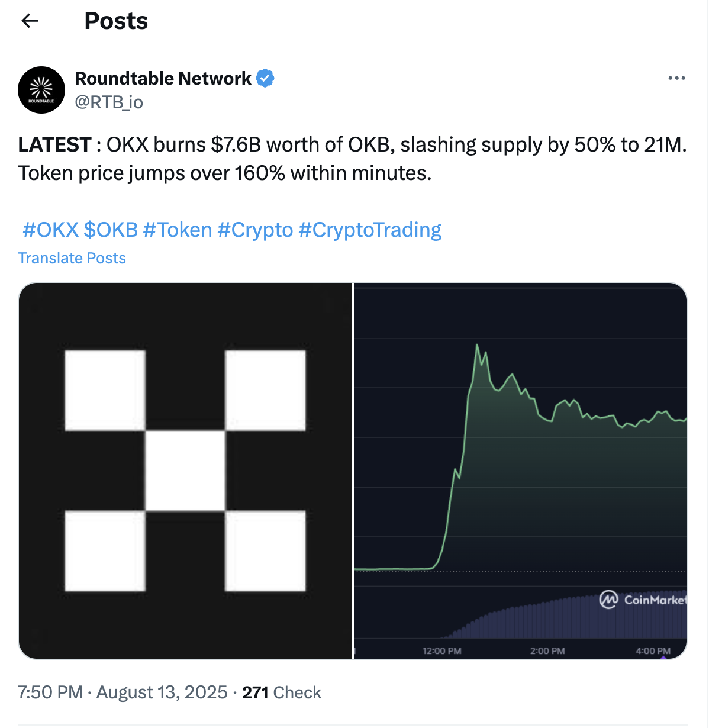Click the Posts header title

tap(116, 21)
